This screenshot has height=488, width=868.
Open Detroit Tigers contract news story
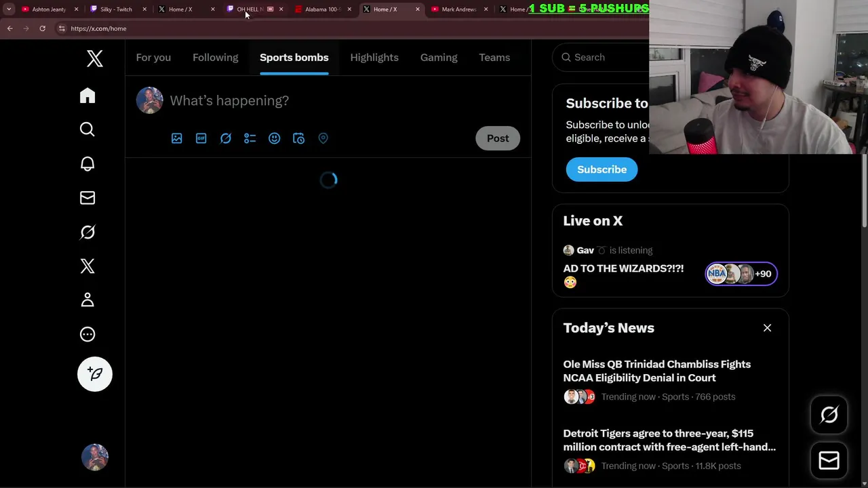pyautogui.click(x=669, y=440)
